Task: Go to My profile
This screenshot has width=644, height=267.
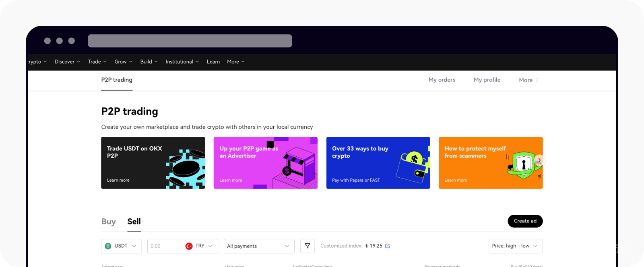Action: coord(487,80)
